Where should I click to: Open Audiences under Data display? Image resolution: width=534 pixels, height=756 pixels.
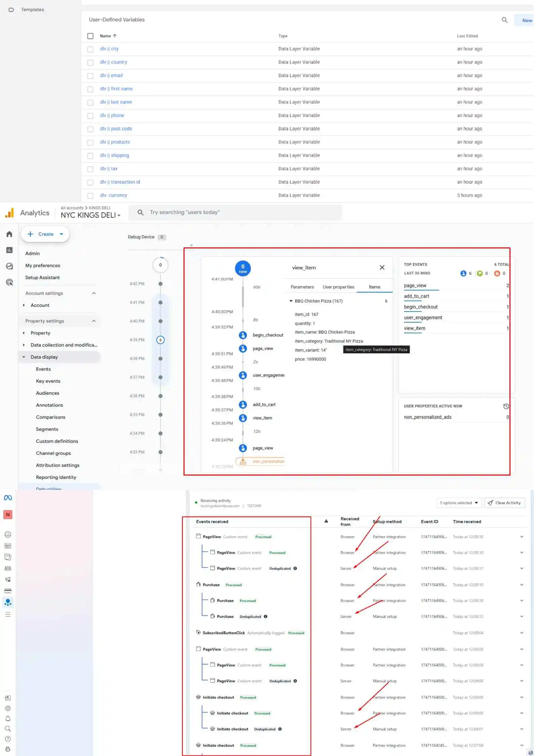click(x=47, y=393)
